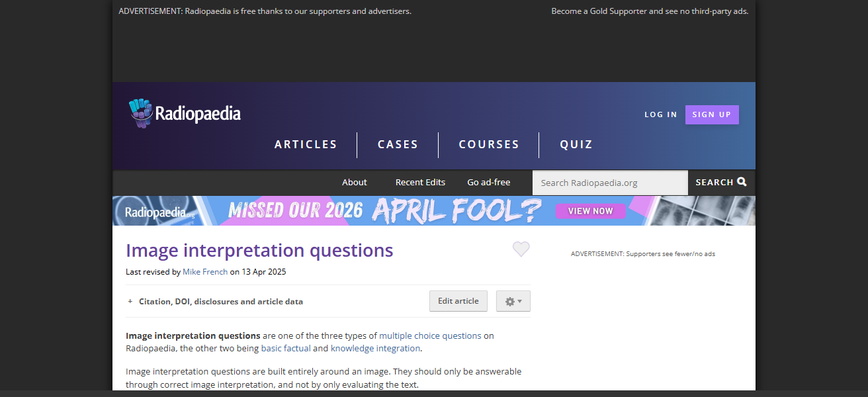Open Mike French's author profile
868x397 pixels.
(x=205, y=272)
